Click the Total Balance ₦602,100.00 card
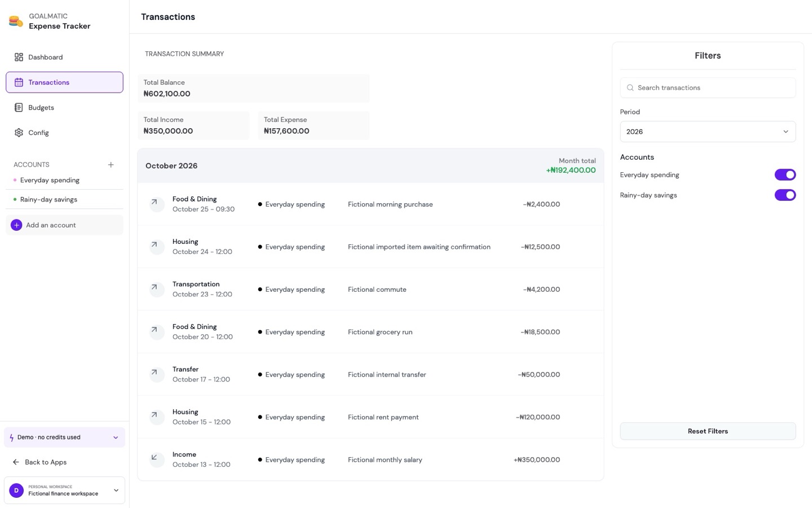This screenshot has width=812, height=508. [254, 89]
